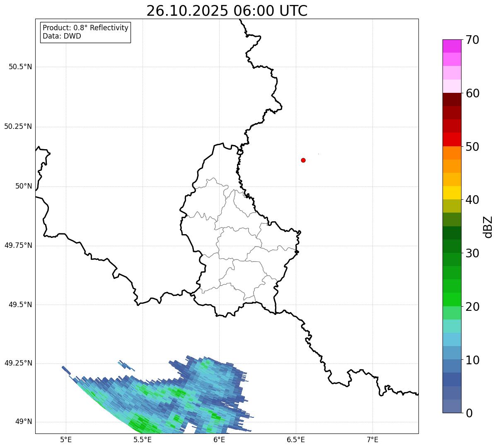Click the slate blue bottom colorbar swatch at 0
Viewport: 498px width, 448px height.
click(x=452, y=406)
